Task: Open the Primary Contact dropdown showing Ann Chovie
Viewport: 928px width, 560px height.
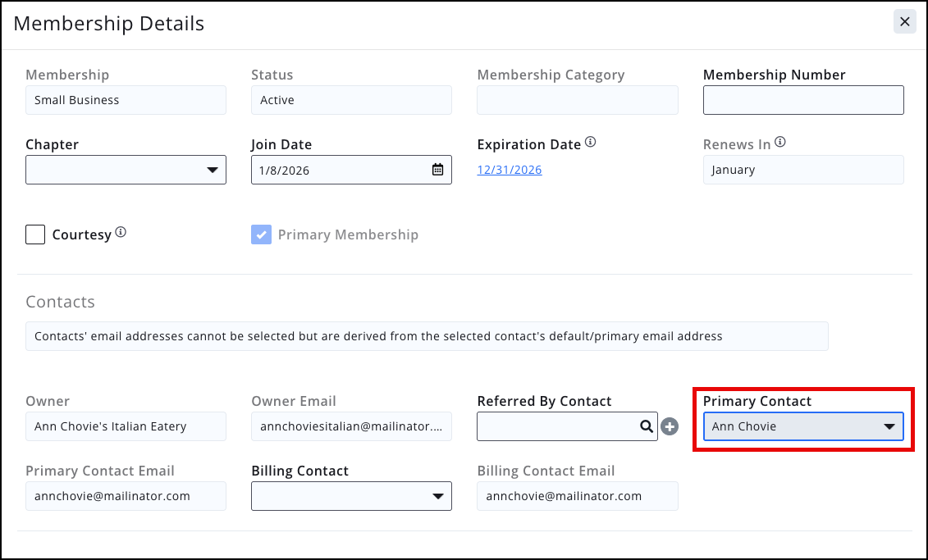Action: [803, 426]
